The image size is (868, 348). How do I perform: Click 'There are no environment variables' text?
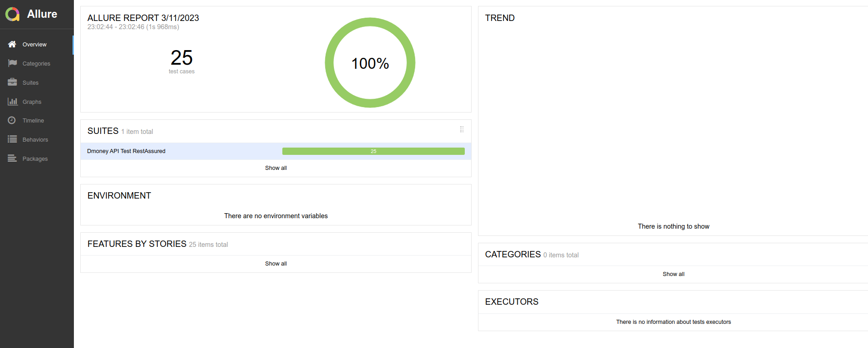[276, 216]
